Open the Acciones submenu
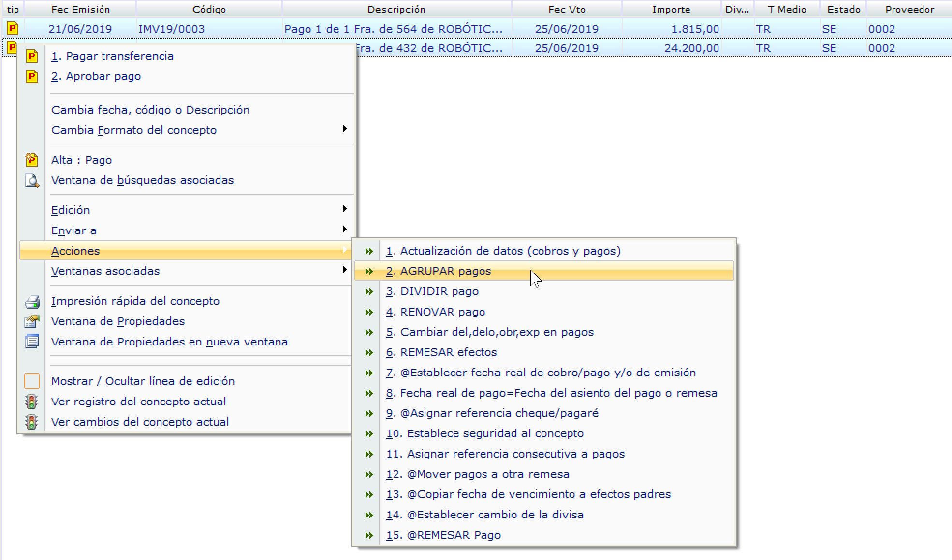The width and height of the screenshot is (952, 560). [x=185, y=251]
